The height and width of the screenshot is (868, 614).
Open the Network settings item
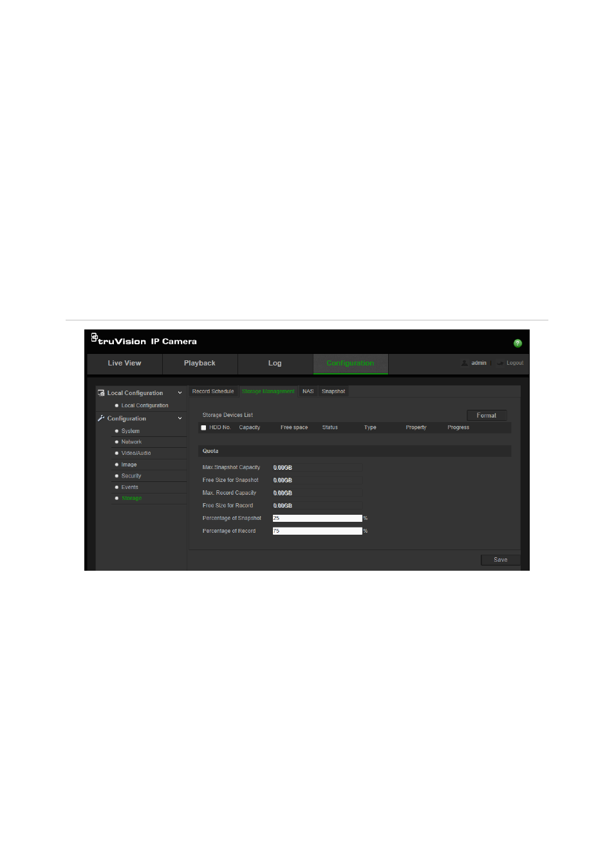click(131, 442)
